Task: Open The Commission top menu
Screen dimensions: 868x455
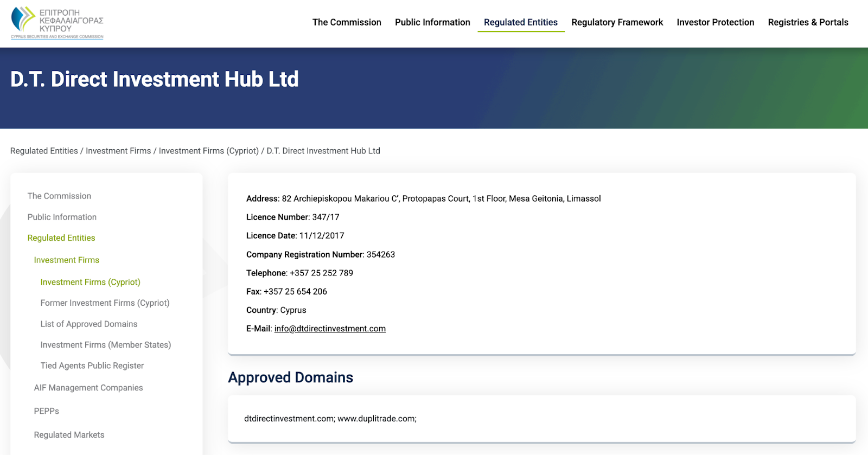Action: click(x=347, y=22)
